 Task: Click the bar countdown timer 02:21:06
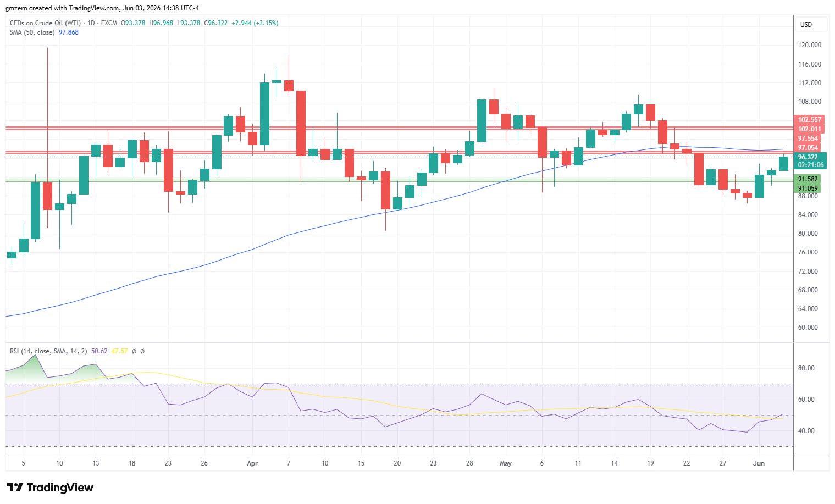[x=811, y=165]
